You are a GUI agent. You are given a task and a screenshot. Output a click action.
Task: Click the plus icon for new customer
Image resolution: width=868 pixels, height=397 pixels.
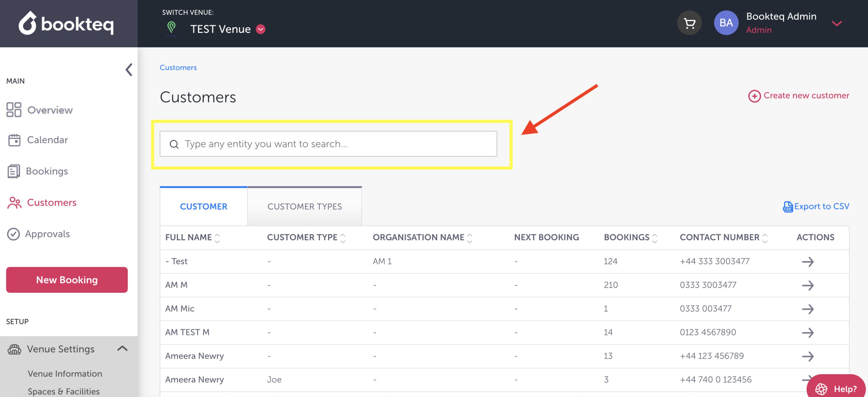(754, 96)
